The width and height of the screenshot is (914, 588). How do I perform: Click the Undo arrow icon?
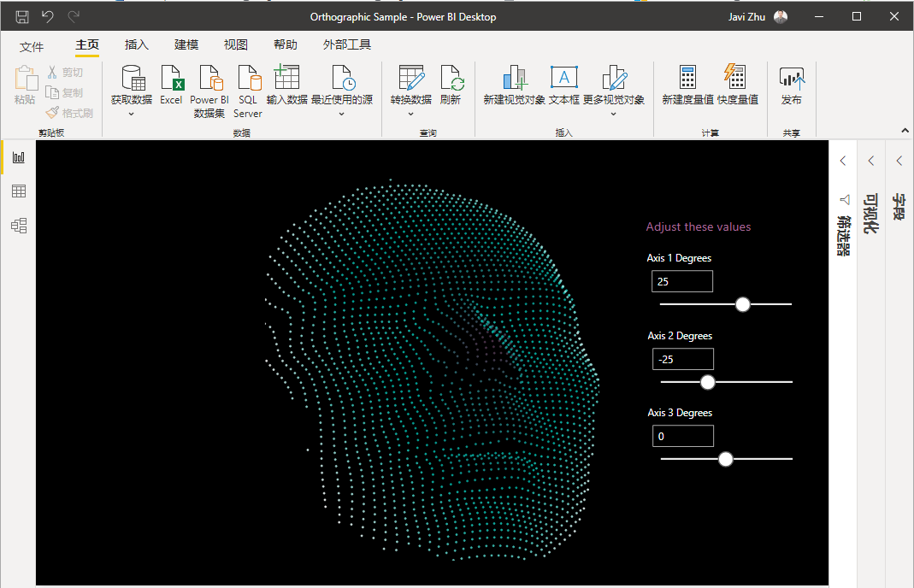(48, 17)
